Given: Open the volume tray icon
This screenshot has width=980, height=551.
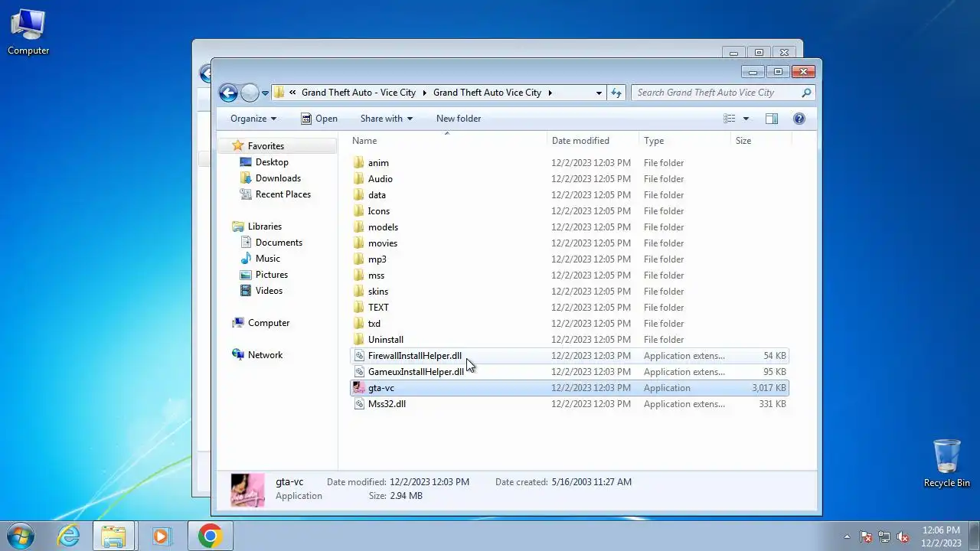Looking at the screenshot, I should pos(903,537).
